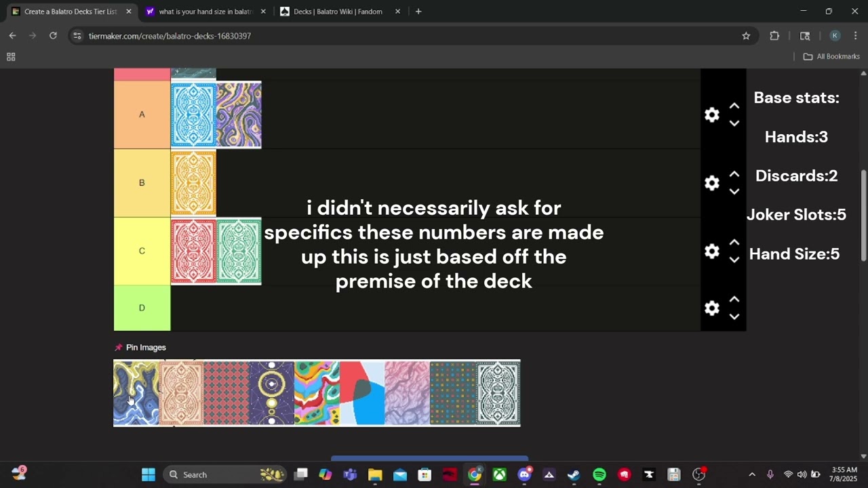The image size is (868, 488).
Task: Open the Chrome extensions menu
Action: click(x=774, y=36)
